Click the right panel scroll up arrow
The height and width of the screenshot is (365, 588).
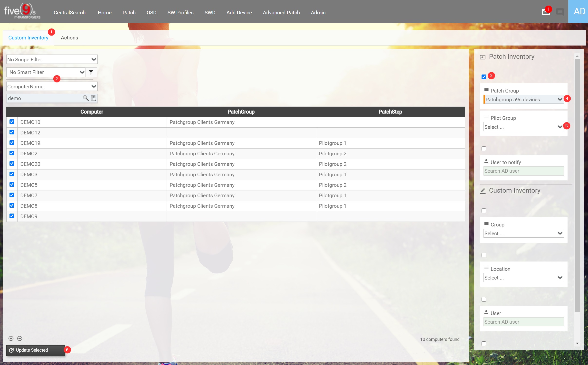click(x=577, y=56)
